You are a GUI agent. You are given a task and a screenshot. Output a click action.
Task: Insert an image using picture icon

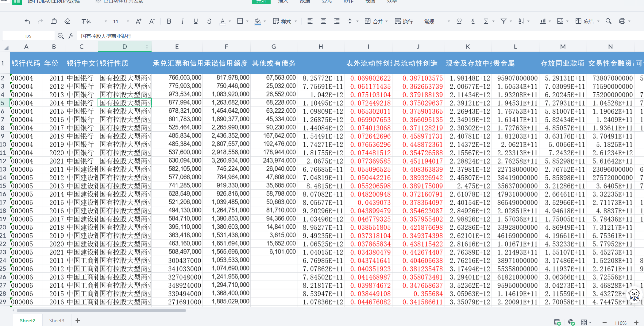560,21
